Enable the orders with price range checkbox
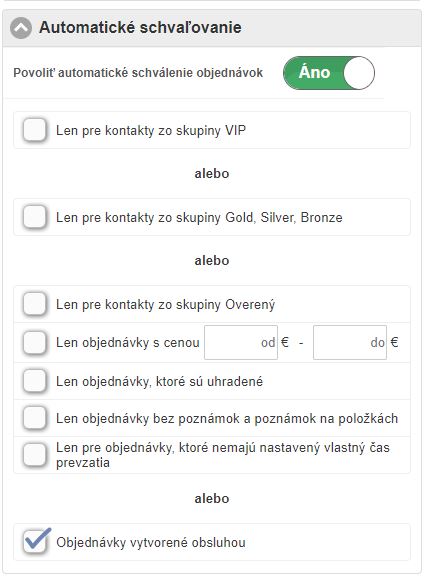 click(34, 343)
